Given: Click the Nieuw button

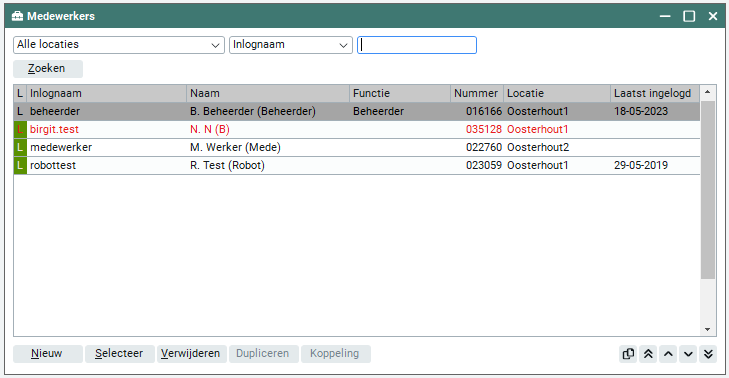Looking at the screenshot, I should point(48,354).
